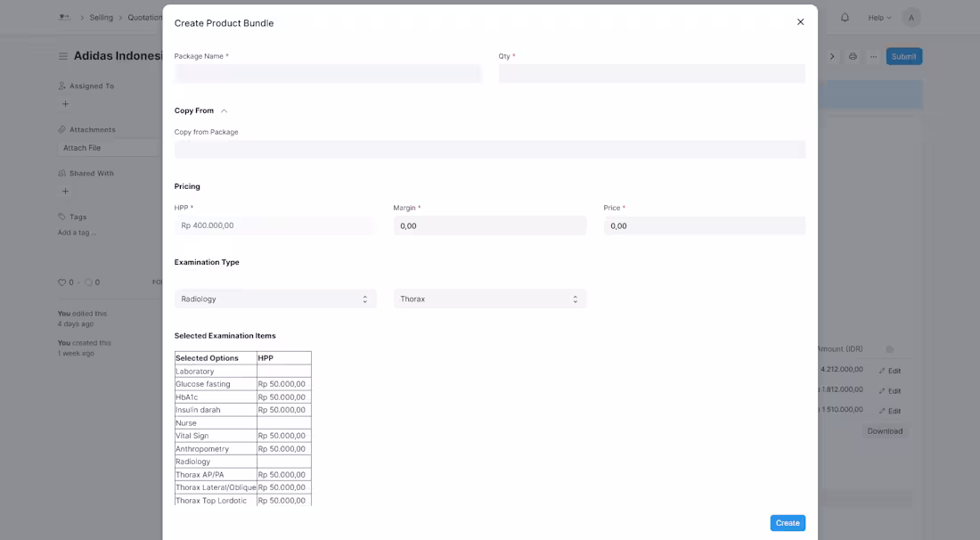Open comments via the comment bubble icon
This screenshot has width=980, height=540.
click(89, 282)
